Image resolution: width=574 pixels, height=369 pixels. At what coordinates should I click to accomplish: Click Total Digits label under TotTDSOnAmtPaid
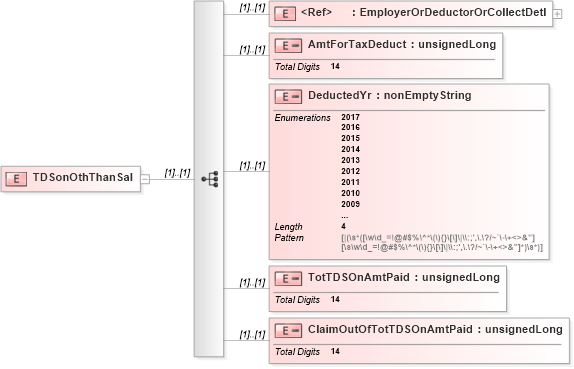click(x=297, y=300)
